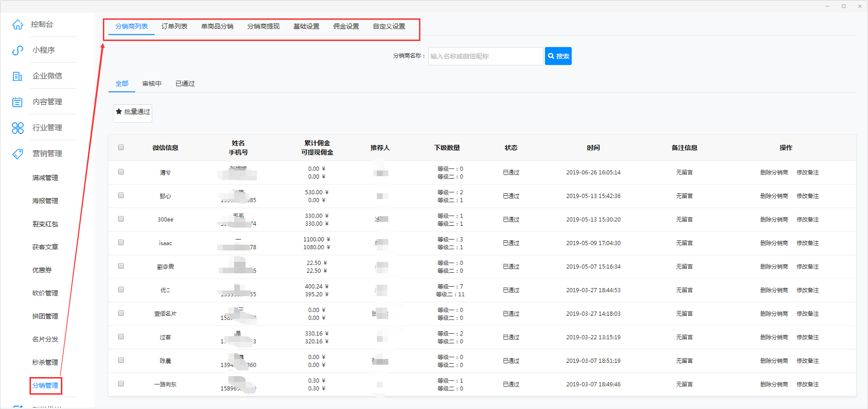Check the row dated 2019-05-07 15:16:34
The width and height of the screenshot is (868, 409).
tap(121, 266)
